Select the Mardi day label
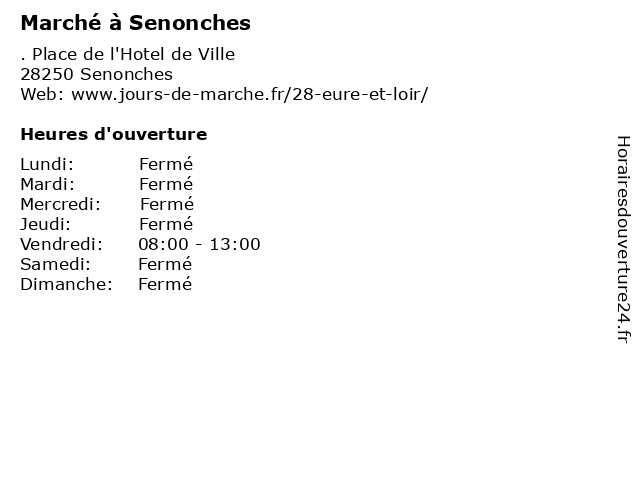 pos(48,184)
